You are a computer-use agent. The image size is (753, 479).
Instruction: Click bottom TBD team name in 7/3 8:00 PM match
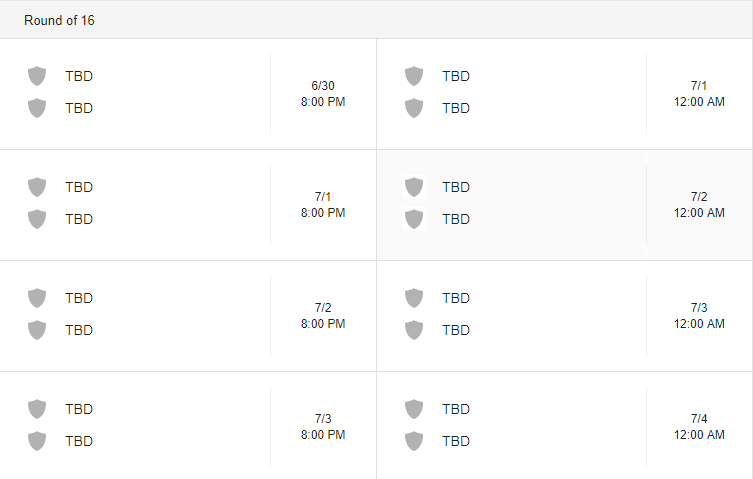79,441
